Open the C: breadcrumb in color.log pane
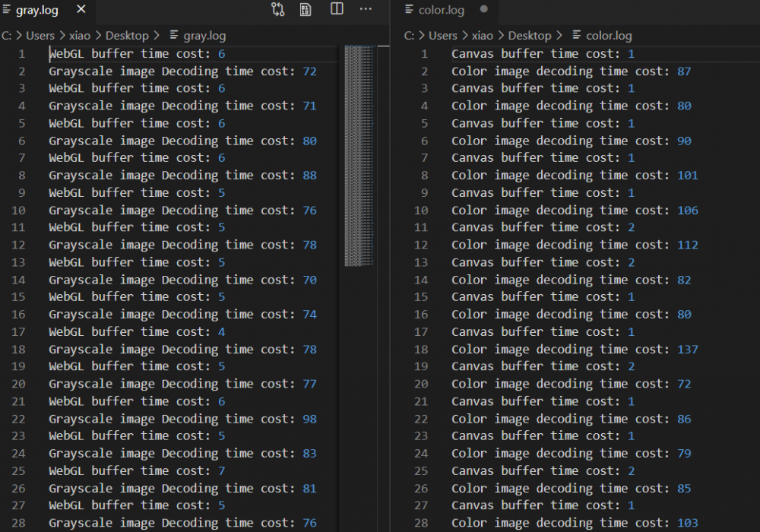 pyautogui.click(x=409, y=36)
